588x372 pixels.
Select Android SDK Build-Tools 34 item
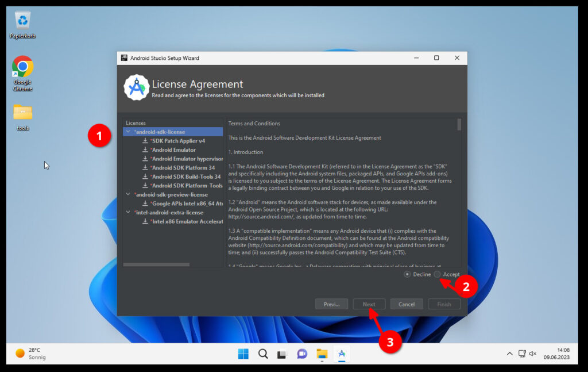[185, 177]
